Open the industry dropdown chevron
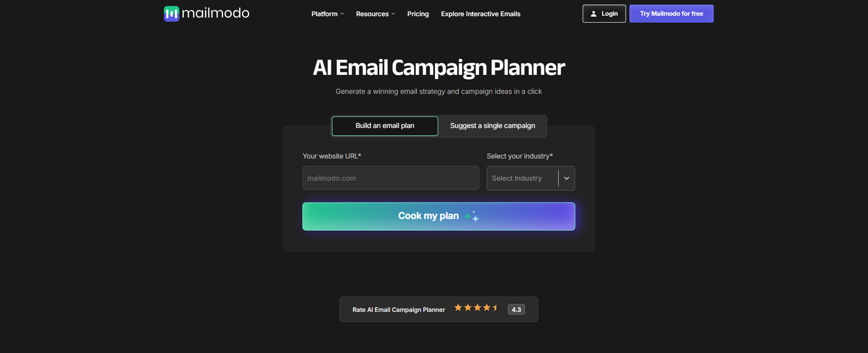Screen dimensions: 868x353 (x=567, y=178)
